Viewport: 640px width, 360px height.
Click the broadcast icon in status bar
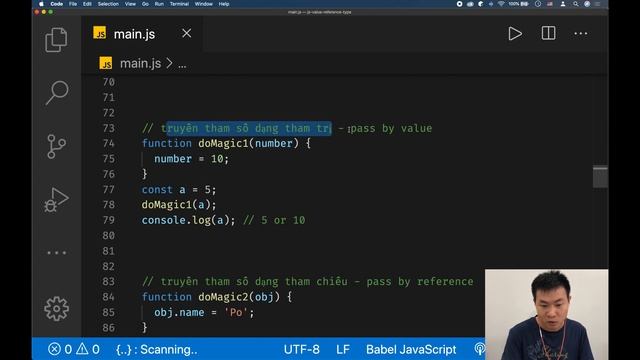pos(480,349)
